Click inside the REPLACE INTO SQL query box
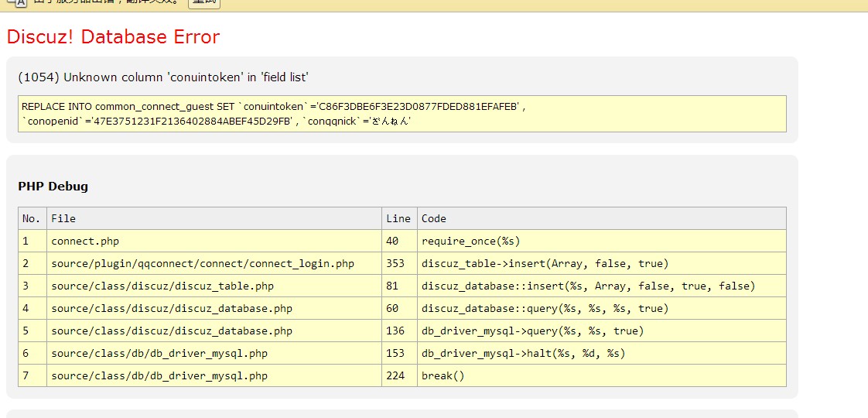 (x=402, y=114)
